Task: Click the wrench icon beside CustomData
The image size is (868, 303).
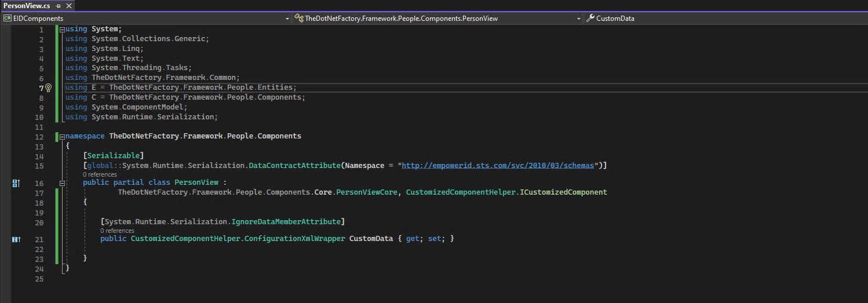Action: click(590, 19)
